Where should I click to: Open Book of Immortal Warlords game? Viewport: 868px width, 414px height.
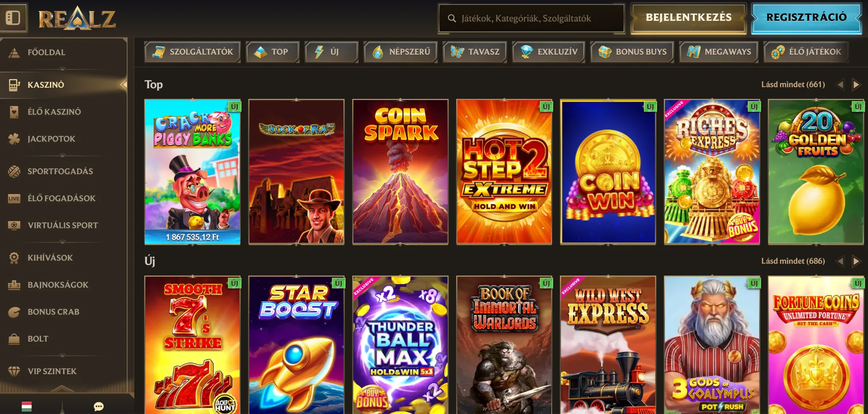[x=504, y=345]
